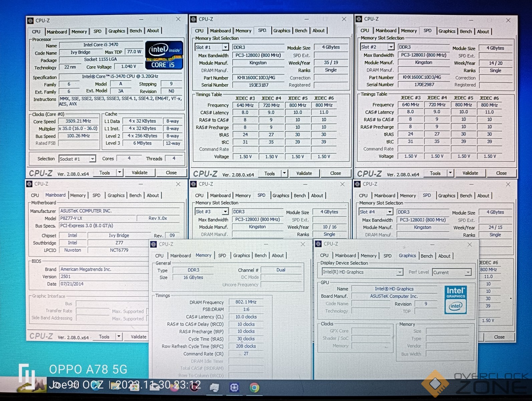Click Slot #4 Week/Year value 24 / 15

(x=495, y=227)
